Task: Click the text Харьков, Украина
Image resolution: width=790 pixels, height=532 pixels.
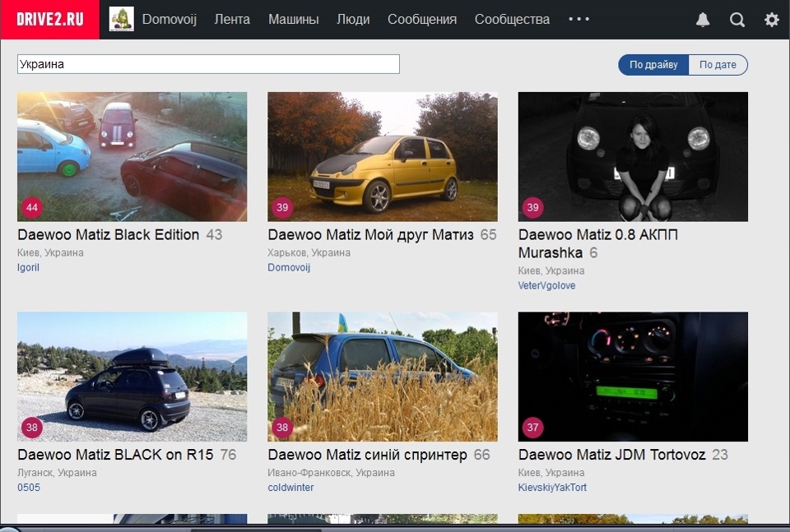Action: tap(309, 252)
